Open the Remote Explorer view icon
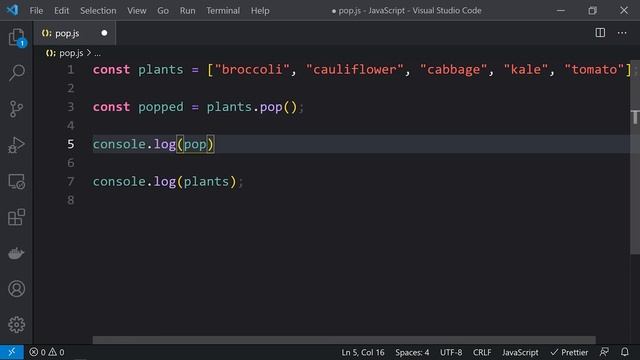 (x=17, y=181)
